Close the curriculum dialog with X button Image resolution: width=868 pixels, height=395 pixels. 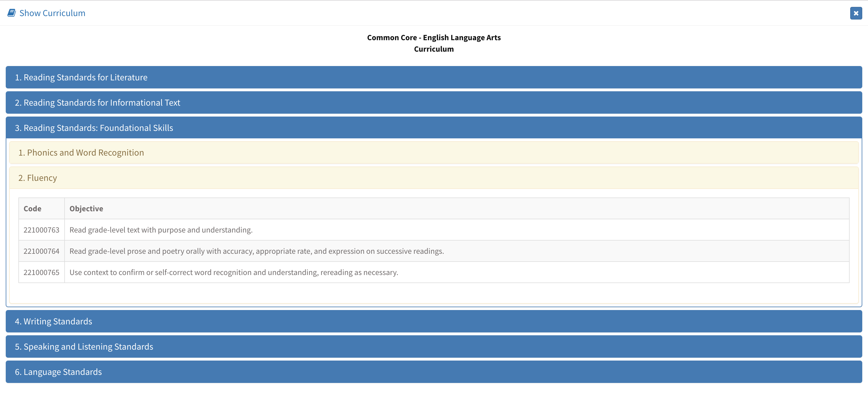856,13
